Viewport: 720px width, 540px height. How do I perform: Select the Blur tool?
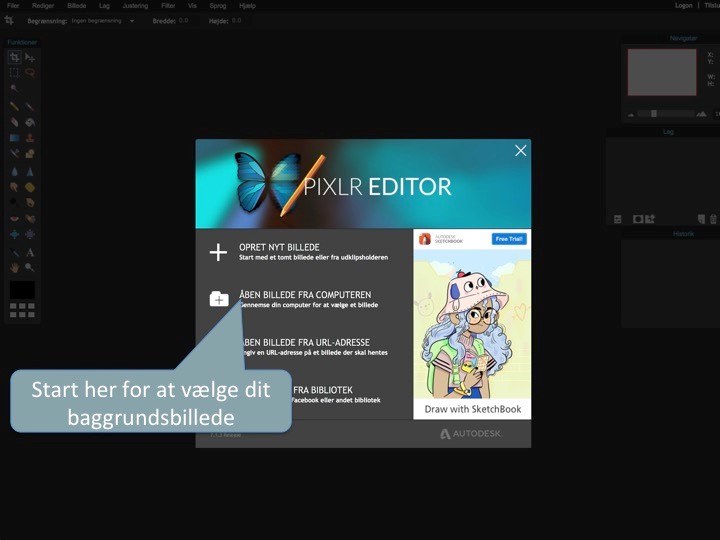point(15,172)
